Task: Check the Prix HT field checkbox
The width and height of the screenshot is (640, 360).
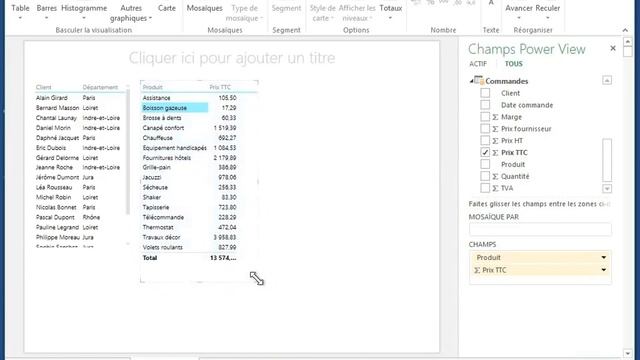Action: [x=485, y=140]
